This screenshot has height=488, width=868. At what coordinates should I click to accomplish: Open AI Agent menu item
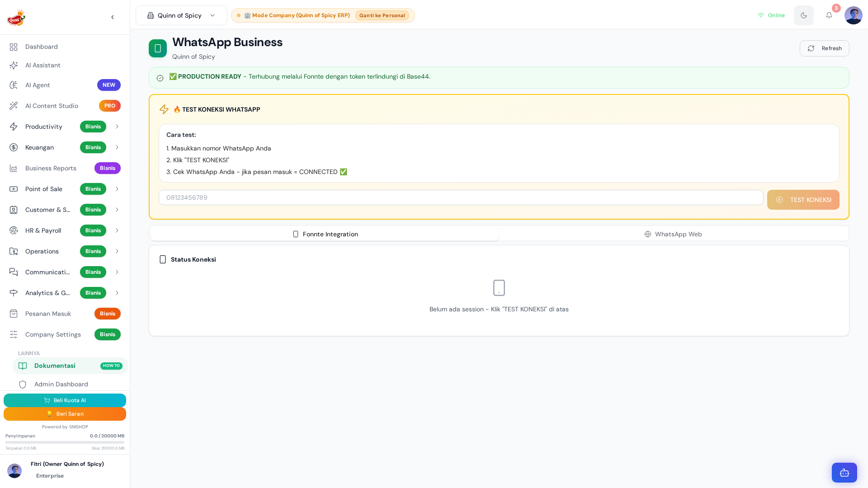[65, 85]
